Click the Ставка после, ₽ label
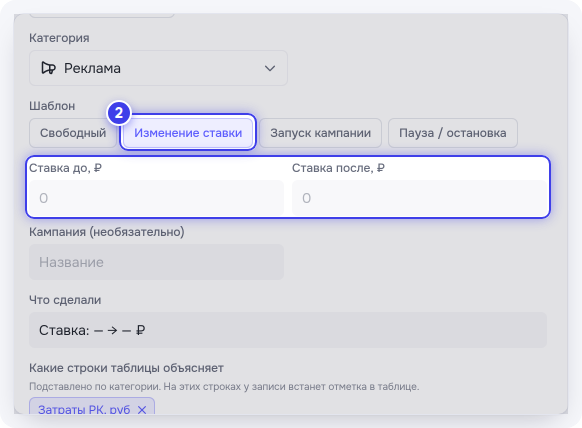 click(x=338, y=168)
